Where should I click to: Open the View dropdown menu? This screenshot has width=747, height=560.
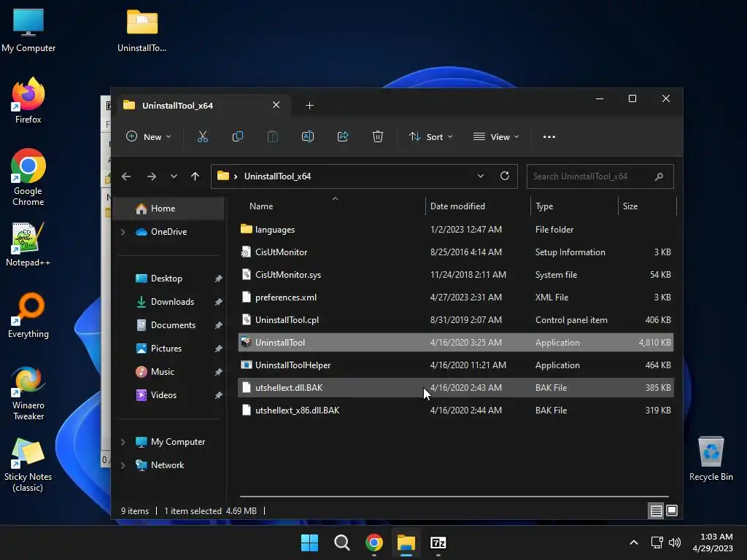point(496,136)
